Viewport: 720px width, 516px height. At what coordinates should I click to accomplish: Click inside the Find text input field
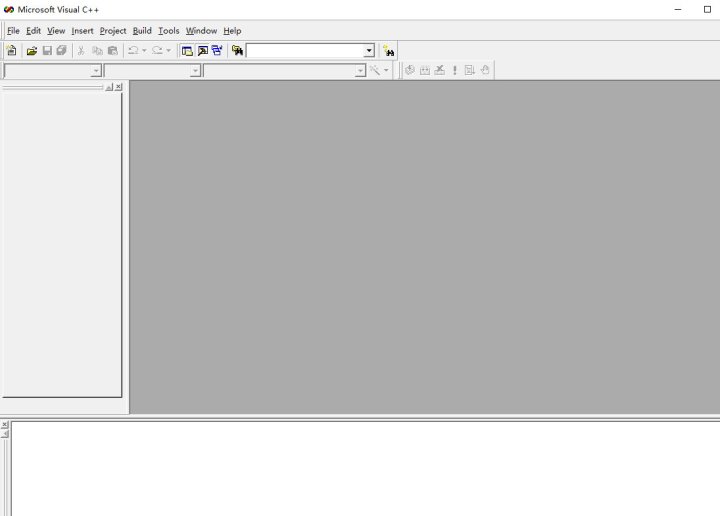pyautogui.click(x=305, y=51)
